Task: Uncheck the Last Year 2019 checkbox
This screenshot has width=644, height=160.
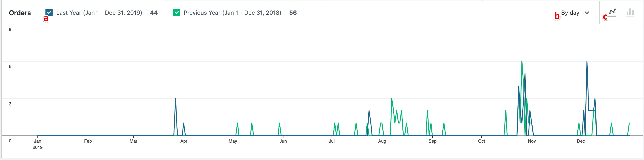Action: [x=49, y=12]
